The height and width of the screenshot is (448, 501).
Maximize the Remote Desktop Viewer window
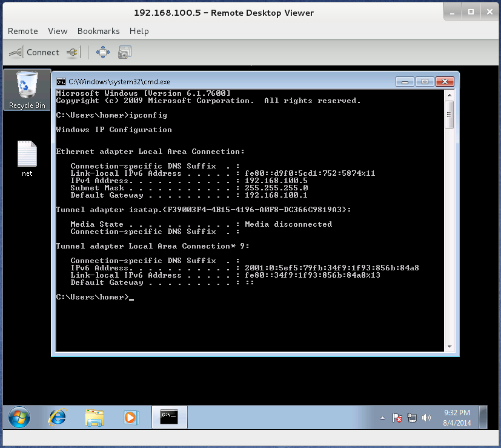pyautogui.click(x=471, y=12)
